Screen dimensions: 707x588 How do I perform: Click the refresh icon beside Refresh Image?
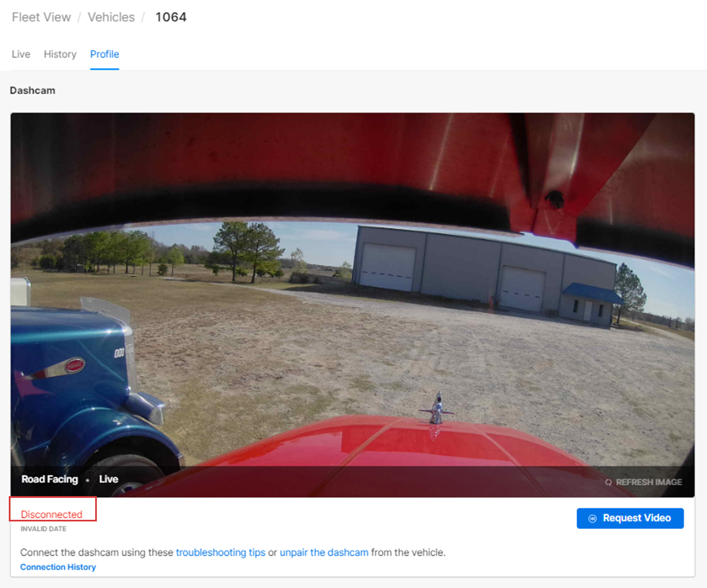609,482
